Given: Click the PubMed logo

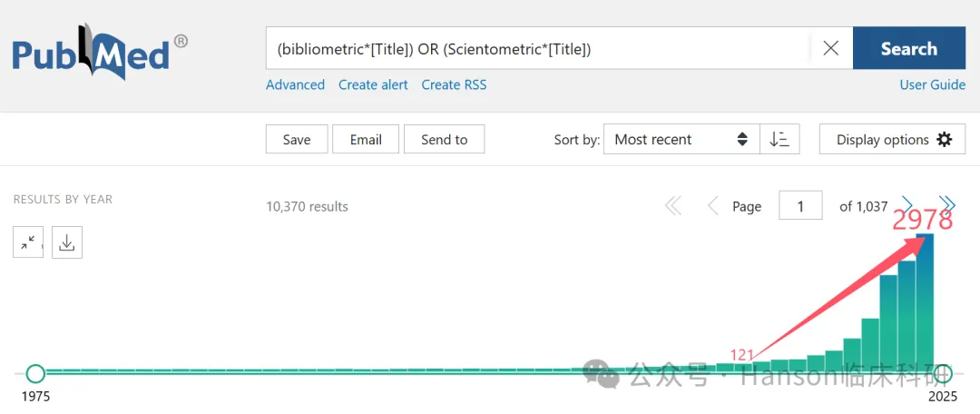Looking at the screenshot, I should coord(99,53).
